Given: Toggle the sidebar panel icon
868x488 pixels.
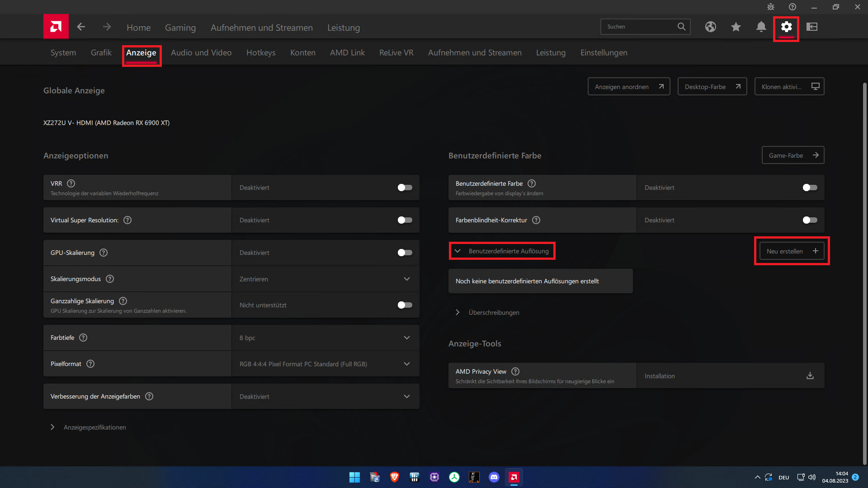Looking at the screenshot, I should click(812, 27).
